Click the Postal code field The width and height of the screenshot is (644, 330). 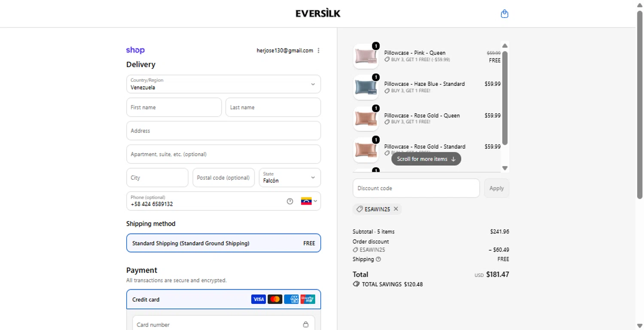point(223,178)
